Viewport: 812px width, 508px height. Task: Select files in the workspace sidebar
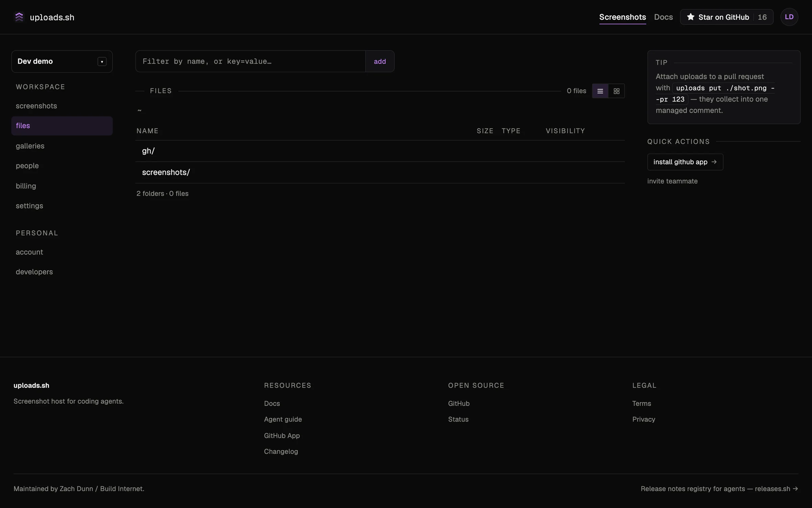[x=62, y=126]
